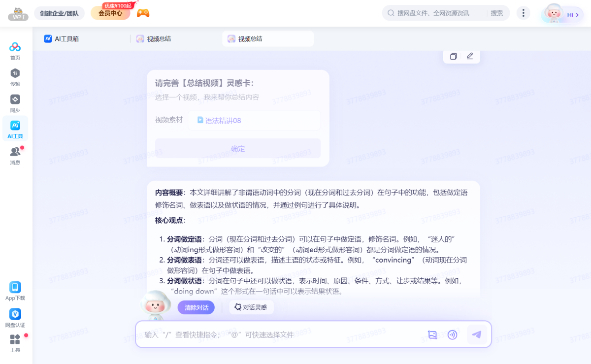Click the AI工具箱 toolbox icon

point(48,38)
